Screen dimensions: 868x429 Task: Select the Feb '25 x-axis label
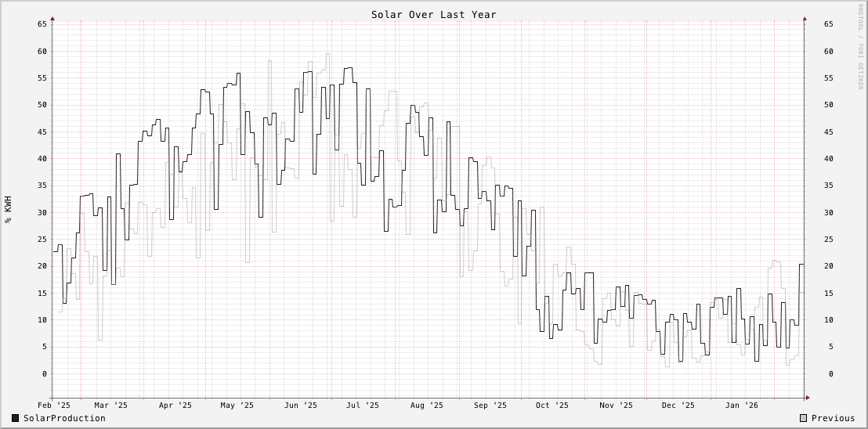54,406
